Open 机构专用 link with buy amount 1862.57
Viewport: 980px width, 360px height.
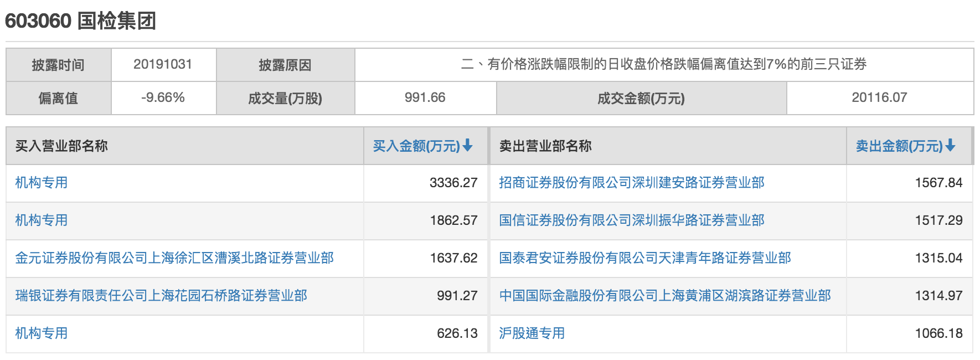coord(42,220)
